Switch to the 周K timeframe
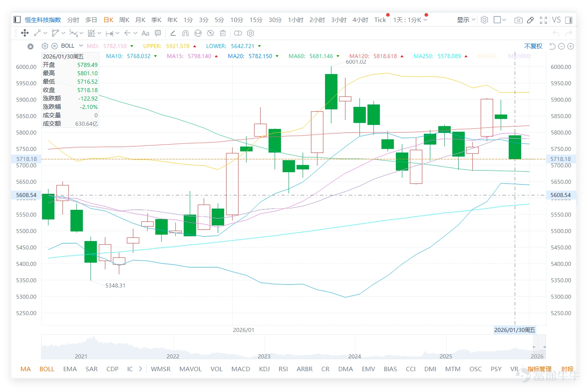Image resolution: width=588 pixels, height=390 pixels. pyautogui.click(x=124, y=20)
